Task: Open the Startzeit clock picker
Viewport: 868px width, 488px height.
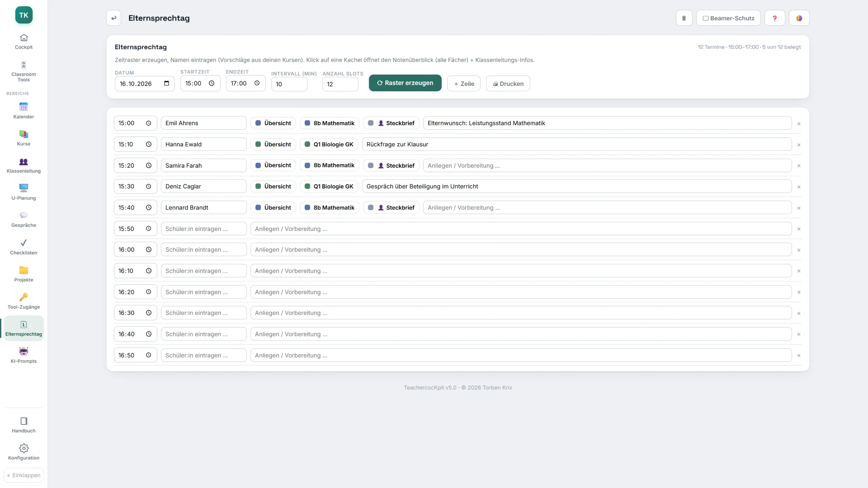Action: [x=212, y=83]
